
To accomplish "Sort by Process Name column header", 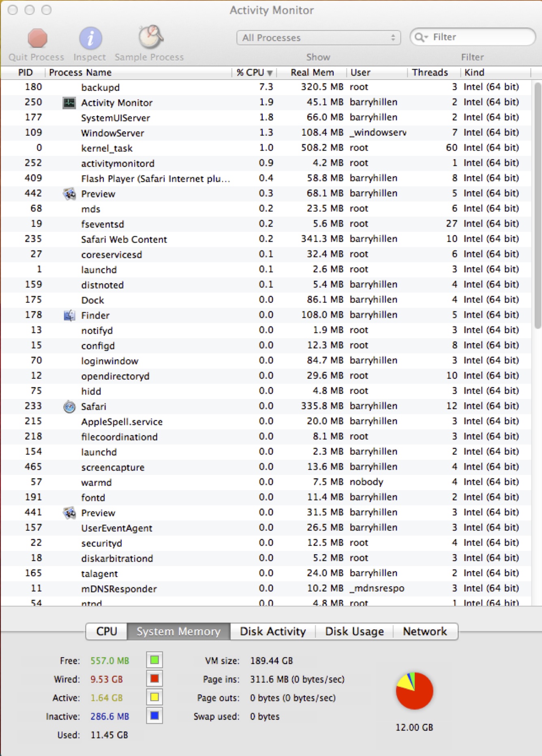I will [138, 73].
